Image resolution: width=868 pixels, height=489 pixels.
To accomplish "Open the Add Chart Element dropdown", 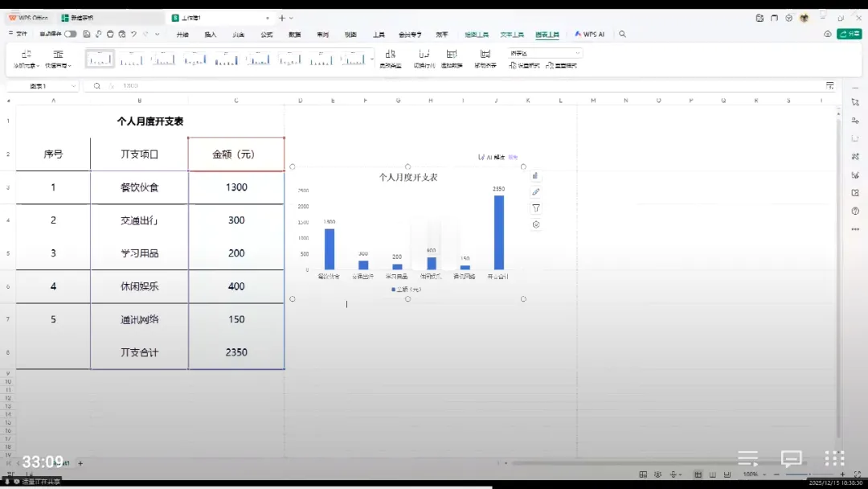I will click(x=26, y=59).
